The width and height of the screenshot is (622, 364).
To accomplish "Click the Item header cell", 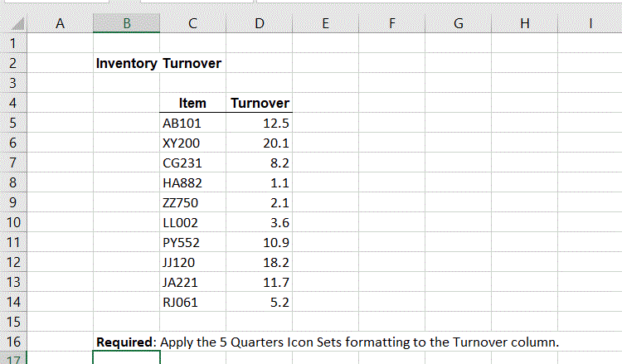I will tap(192, 103).
